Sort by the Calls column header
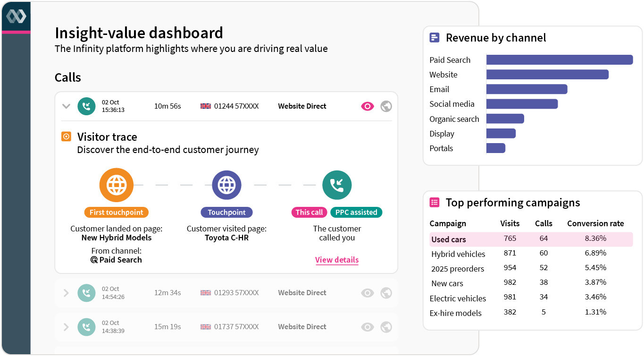The image size is (644, 358). pyautogui.click(x=544, y=224)
